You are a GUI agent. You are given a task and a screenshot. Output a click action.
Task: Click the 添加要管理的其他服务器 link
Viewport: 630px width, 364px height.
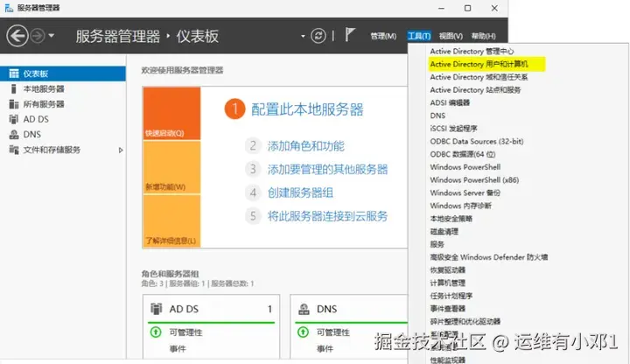(x=327, y=169)
